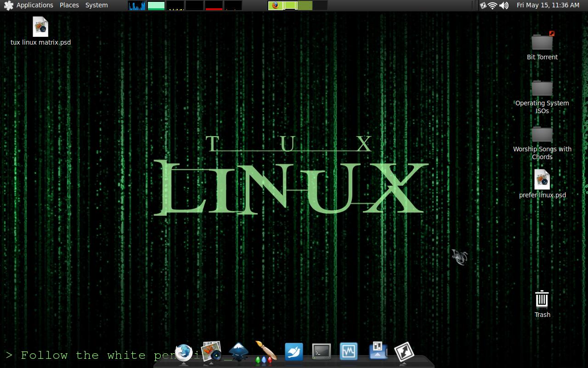588x368 pixels.
Task: Open the clock showing Fri May 15, 11:36 AM
Action: 548,5
